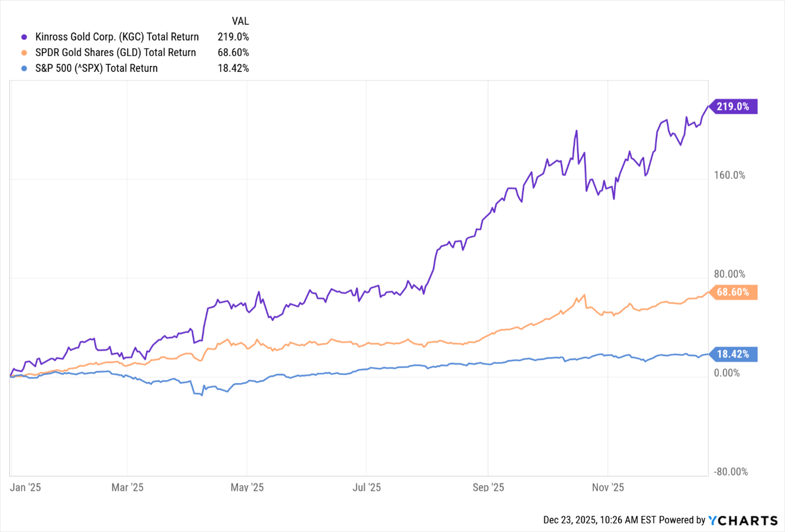Select Kinross Gold Corp. (KGC) Total Return label
Image resolution: width=785 pixels, height=532 pixels.
point(117,37)
